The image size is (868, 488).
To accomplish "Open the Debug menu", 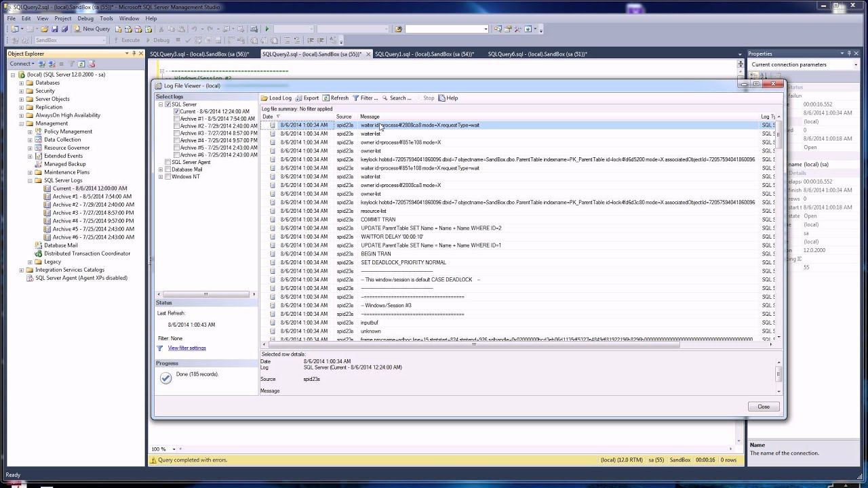I will (85, 18).
